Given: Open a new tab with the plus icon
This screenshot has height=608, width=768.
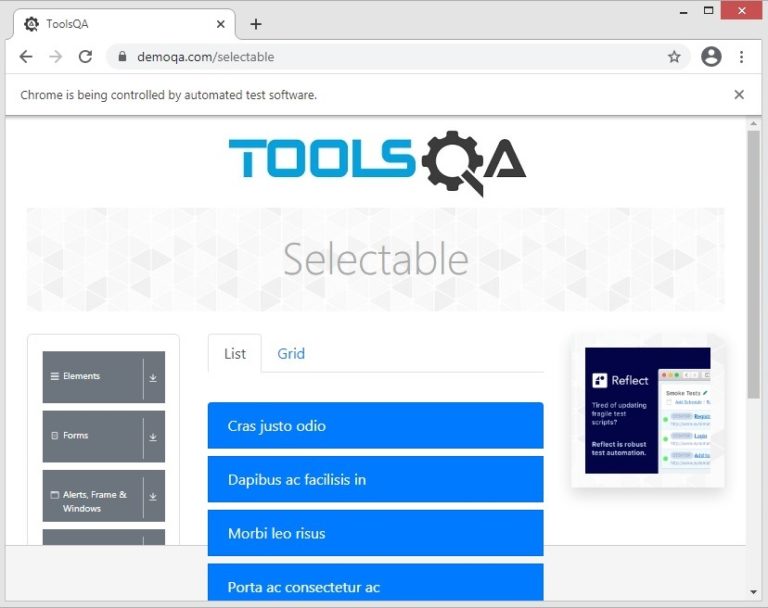Looking at the screenshot, I should [x=256, y=24].
